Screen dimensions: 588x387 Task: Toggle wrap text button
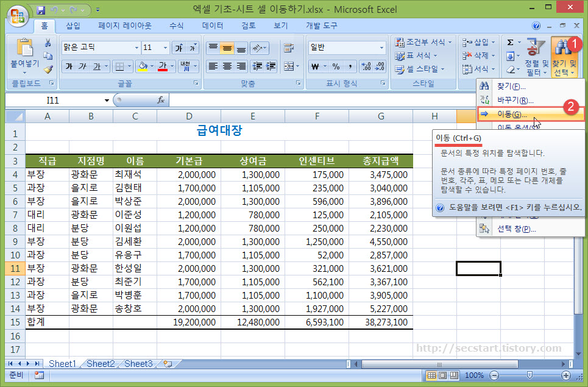pyautogui.click(x=289, y=48)
